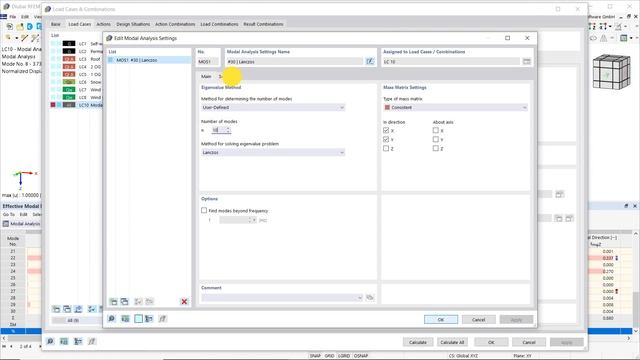The image size is (640, 360).
Task: Click OK in Load Cases & Combinations window
Action: (491, 342)
